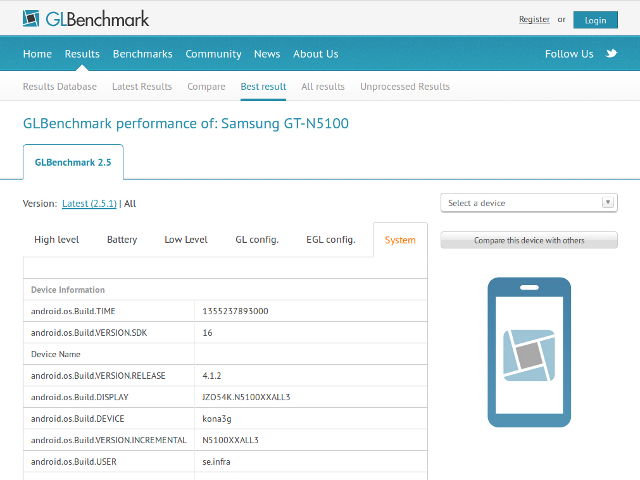Screen dimensions: 640x480
Task: Click the Version: label
Action: pyautogui.click(x=40, y=203)
